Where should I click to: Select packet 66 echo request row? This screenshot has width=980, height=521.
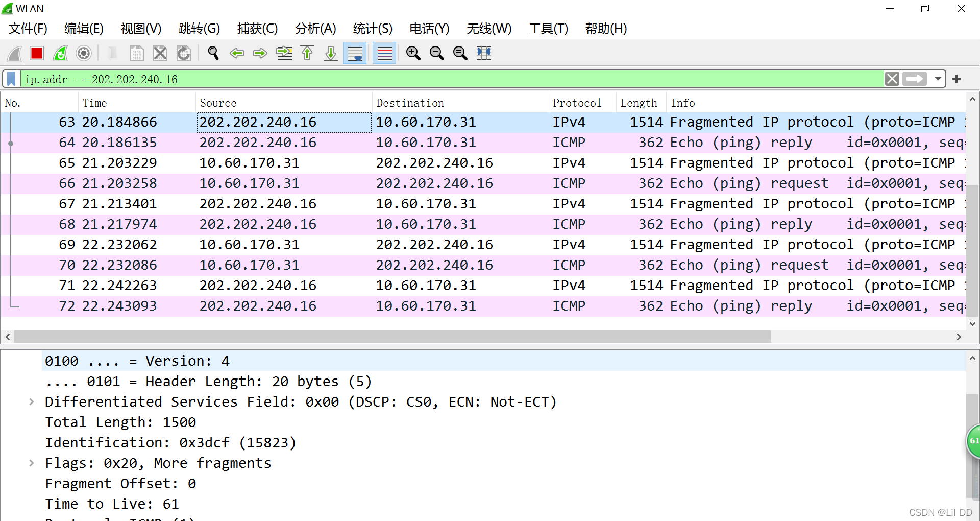point(483,183)
